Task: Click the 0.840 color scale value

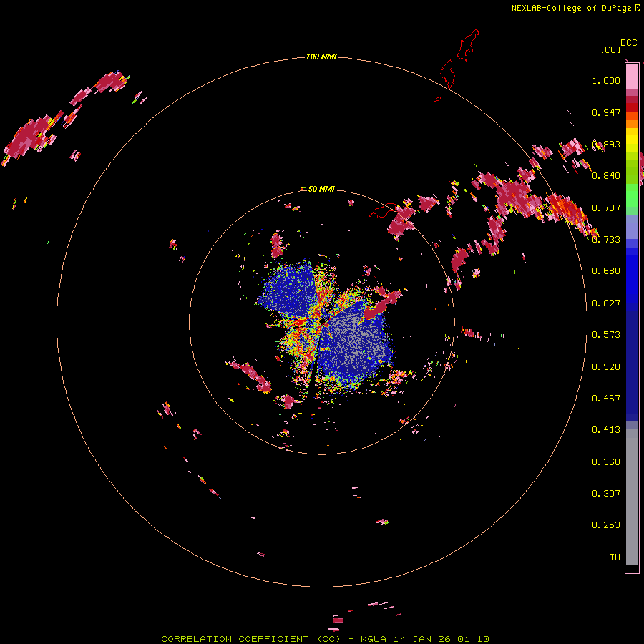Action: point(606,176)
